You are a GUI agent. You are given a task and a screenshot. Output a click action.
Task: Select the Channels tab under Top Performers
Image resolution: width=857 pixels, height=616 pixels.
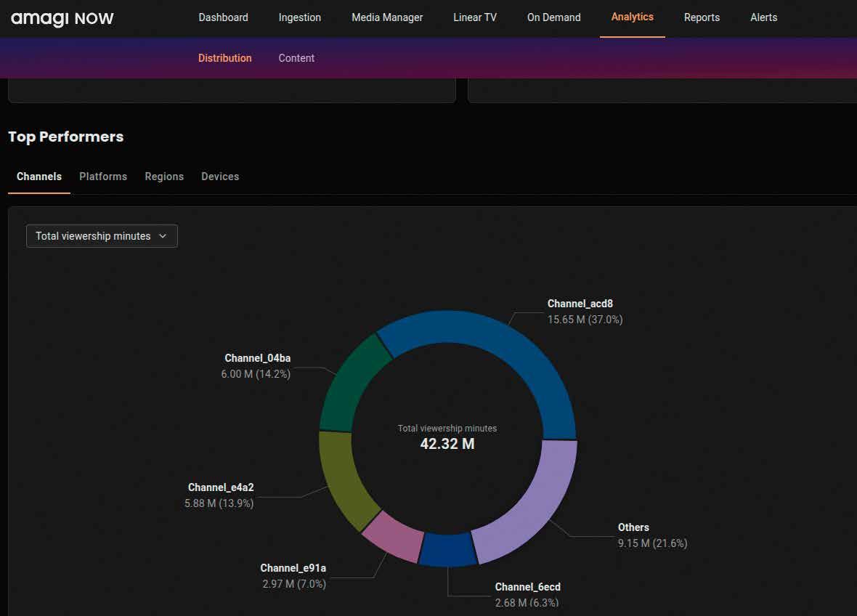click(x=38, y=177)
